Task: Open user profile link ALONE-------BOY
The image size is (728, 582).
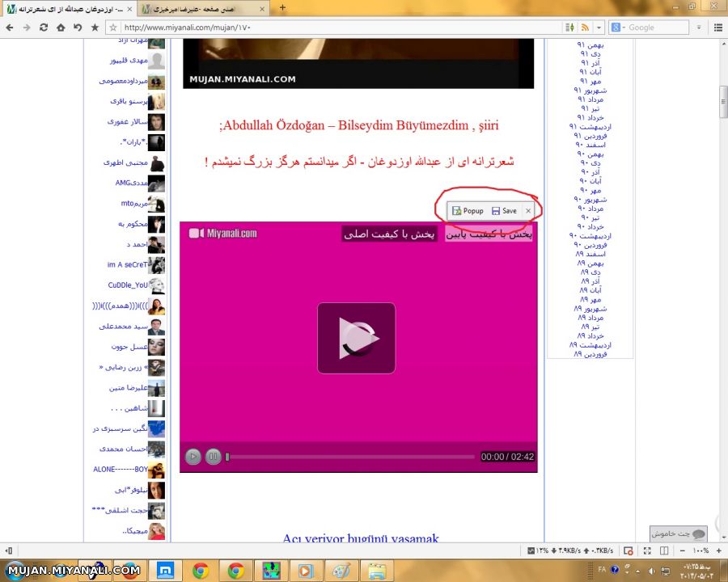Action: point(121,469)
